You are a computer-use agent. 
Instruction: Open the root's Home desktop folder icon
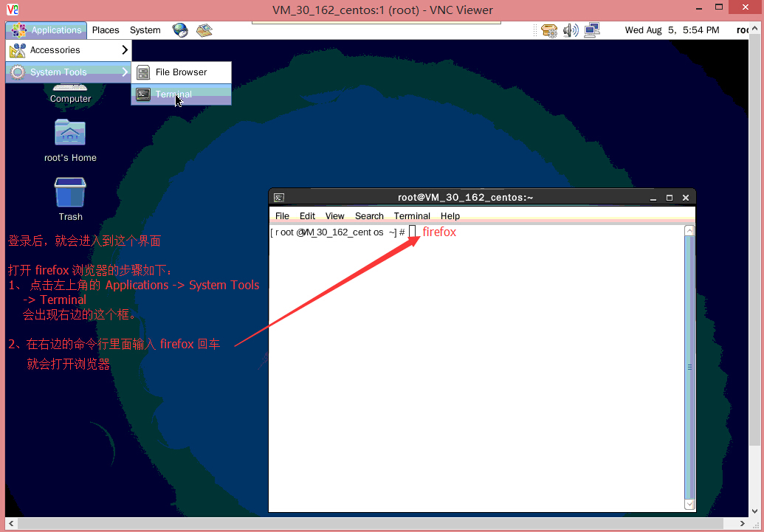coord(70,133)
